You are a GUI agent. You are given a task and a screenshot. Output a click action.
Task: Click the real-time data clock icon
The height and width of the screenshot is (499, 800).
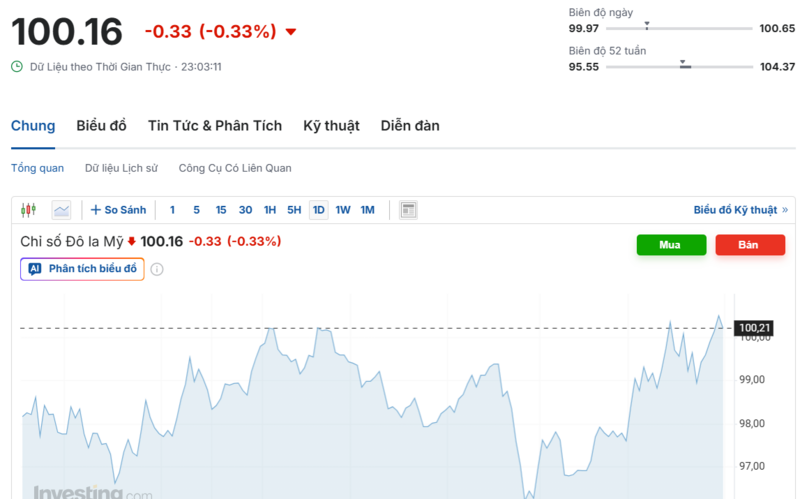click(17, 67)
